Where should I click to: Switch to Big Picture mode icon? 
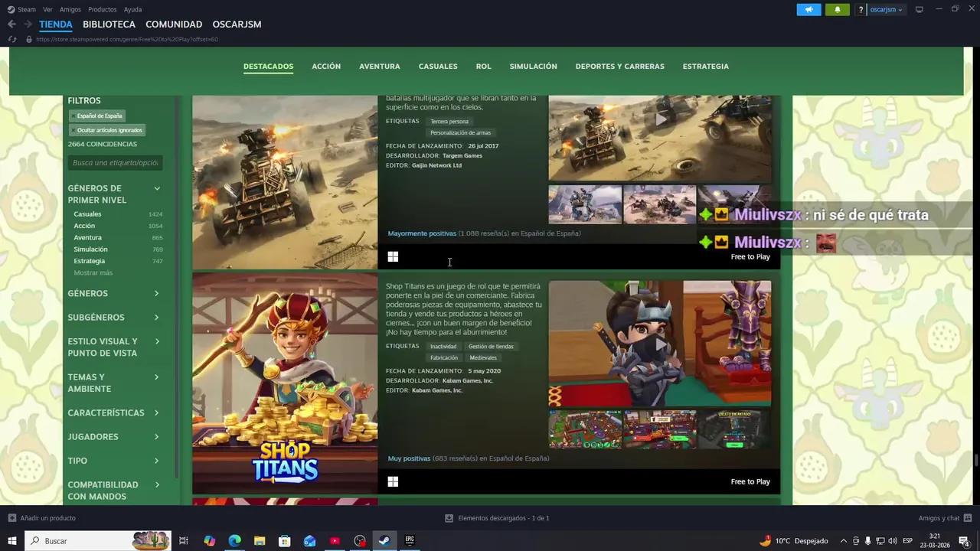[x=920, y=9]
